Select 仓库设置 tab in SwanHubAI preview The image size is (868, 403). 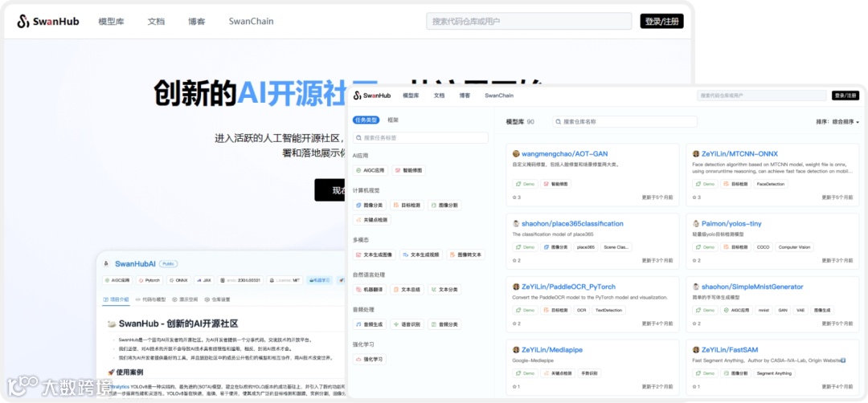[x=217, y=299]
